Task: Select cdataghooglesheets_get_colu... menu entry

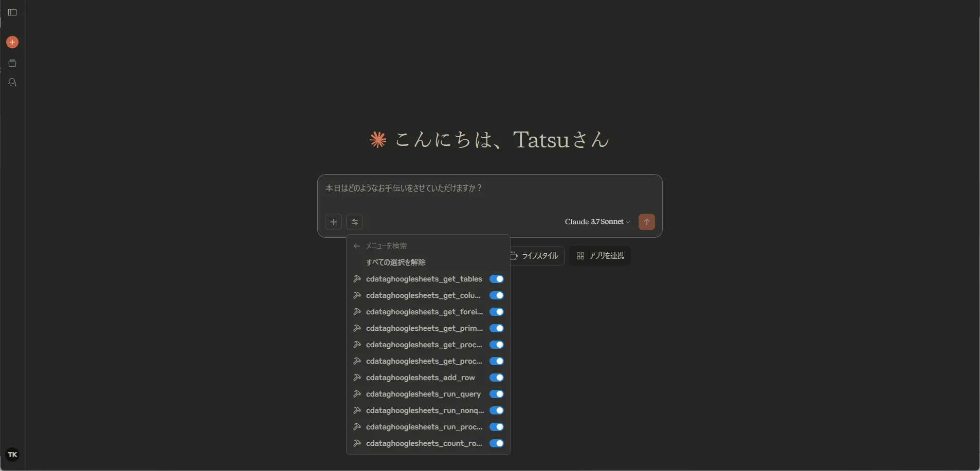Action: pyautogui.click(x=423, y=295)
